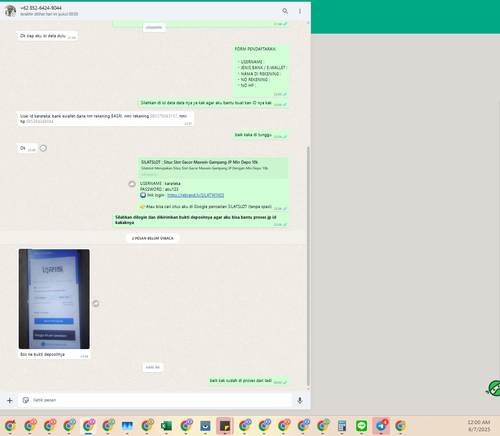The height and width of the screenshot is (436, 500).
Task: React to the Ok message
Action: coord(43,148)
